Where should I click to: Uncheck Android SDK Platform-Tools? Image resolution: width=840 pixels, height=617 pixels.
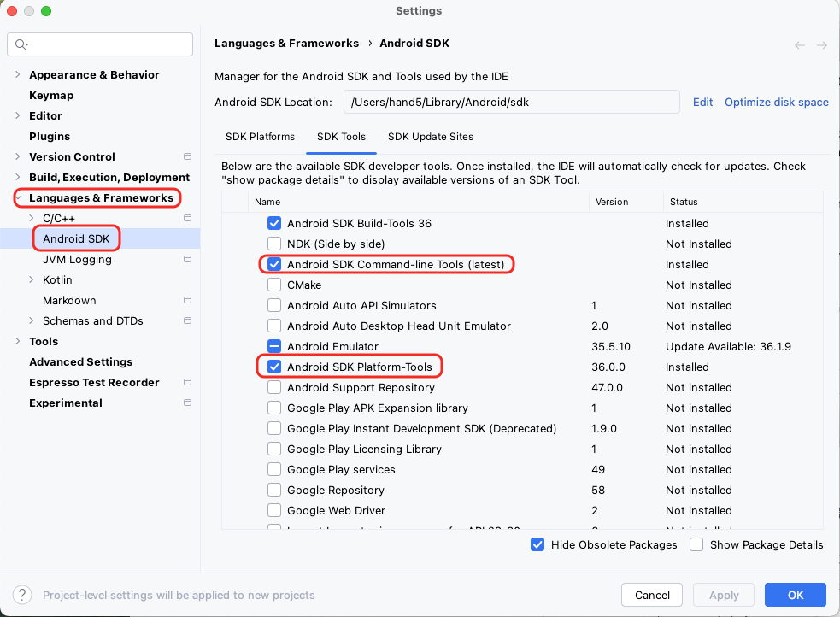(x=274, y=367)
